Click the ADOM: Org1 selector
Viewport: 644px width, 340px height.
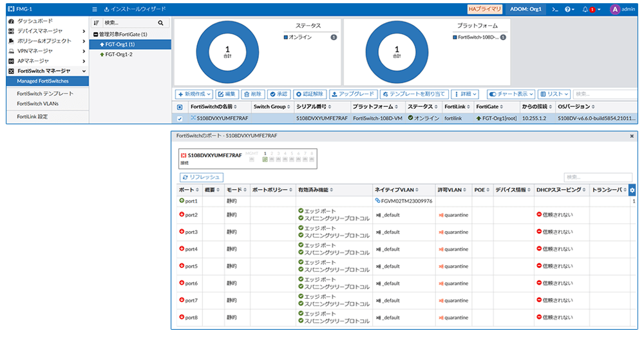526,9
